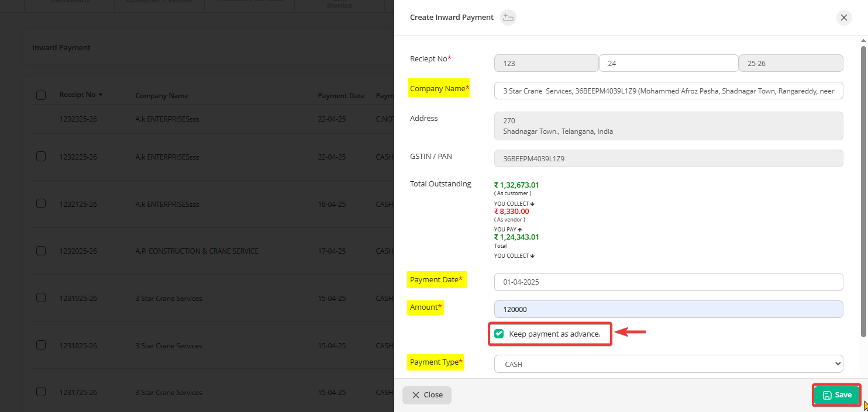The width and height of the screenshot is (868, 412).
Task: Click 3 Star Crane Services in row 1231925-26
Action: pos(168,299)
